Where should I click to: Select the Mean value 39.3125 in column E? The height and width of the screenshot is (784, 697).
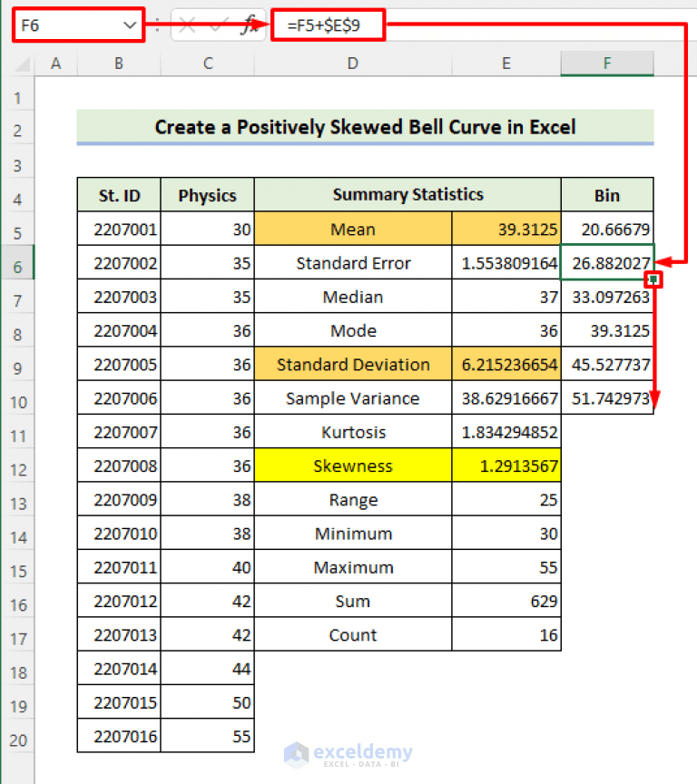[x=506, y=229]
